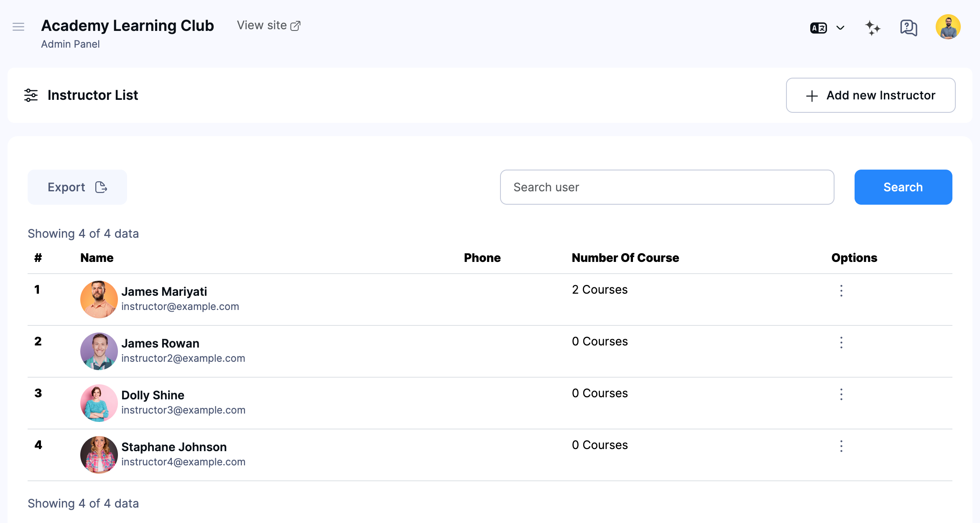The width and height of the screenshot is (980, 523).
Task: Click the filter sliders icon beside Instructor List
Action: 31,95
